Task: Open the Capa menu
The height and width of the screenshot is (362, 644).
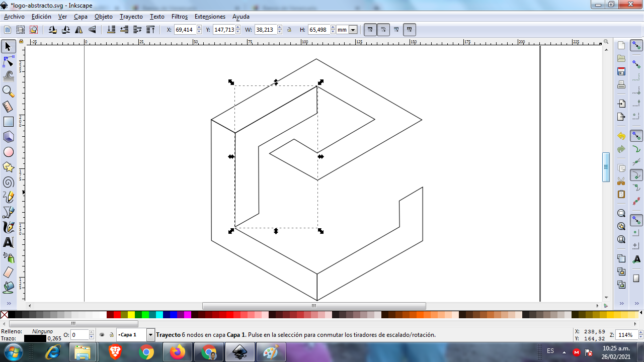Action: [80, 17]
